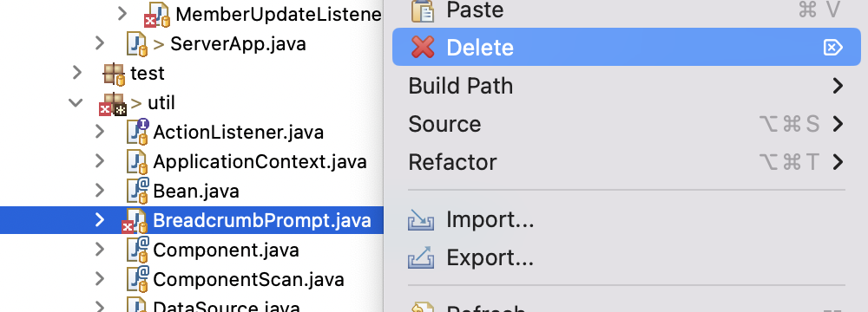Click the util package icon with error marker
Screen dimensions: 868x312
pos(114,103)
